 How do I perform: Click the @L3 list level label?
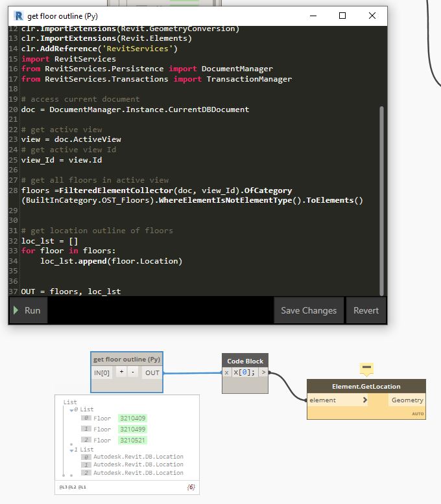(x=63, y=487)
